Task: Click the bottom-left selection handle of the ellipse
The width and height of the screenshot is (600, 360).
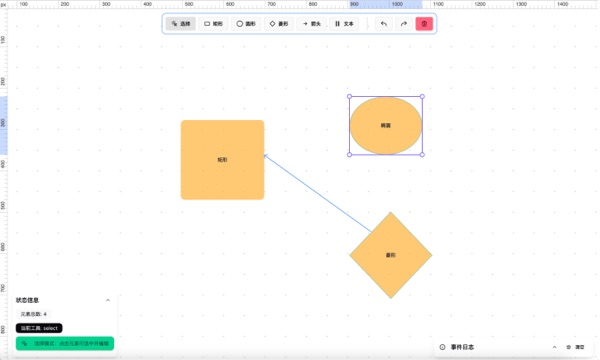Action: point(349,155)
